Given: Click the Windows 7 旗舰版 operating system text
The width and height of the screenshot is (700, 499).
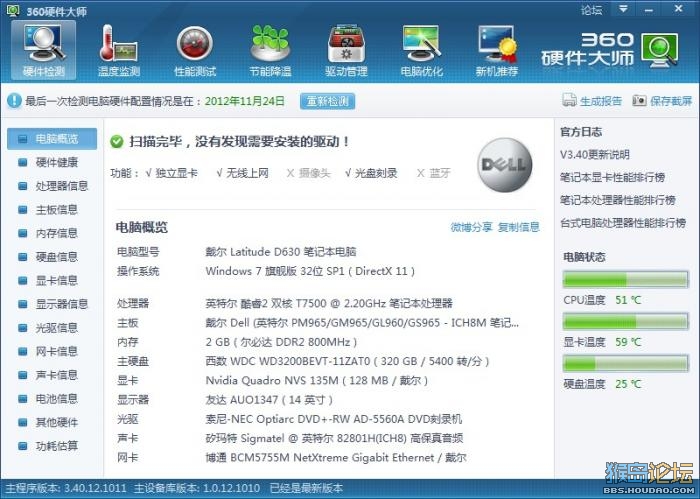Looking at the screenshot, I should [x=310, y=271].
